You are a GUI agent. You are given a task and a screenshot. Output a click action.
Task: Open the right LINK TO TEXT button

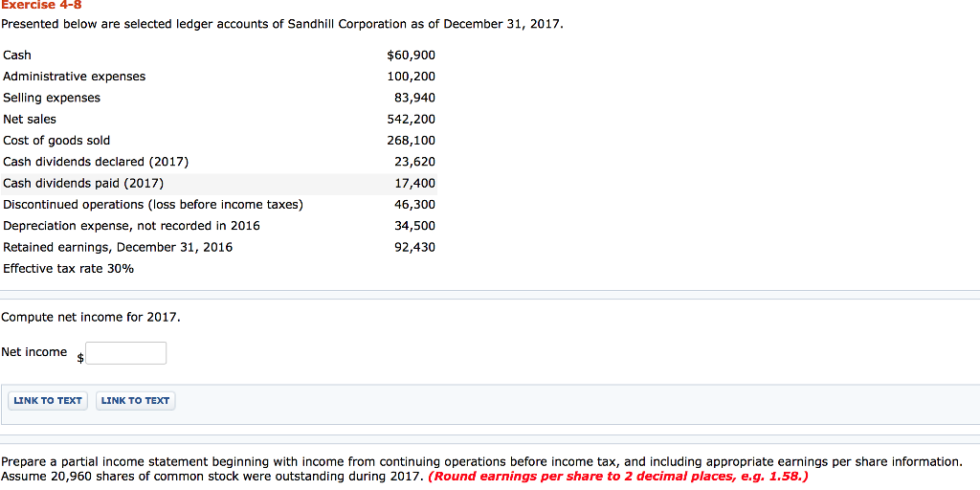point(136,401)
